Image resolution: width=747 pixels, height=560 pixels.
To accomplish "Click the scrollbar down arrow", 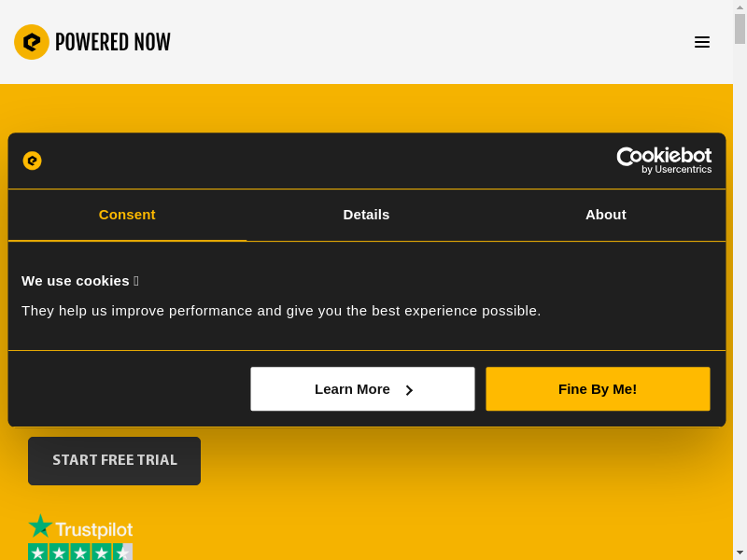I will (x=740, y=553).
